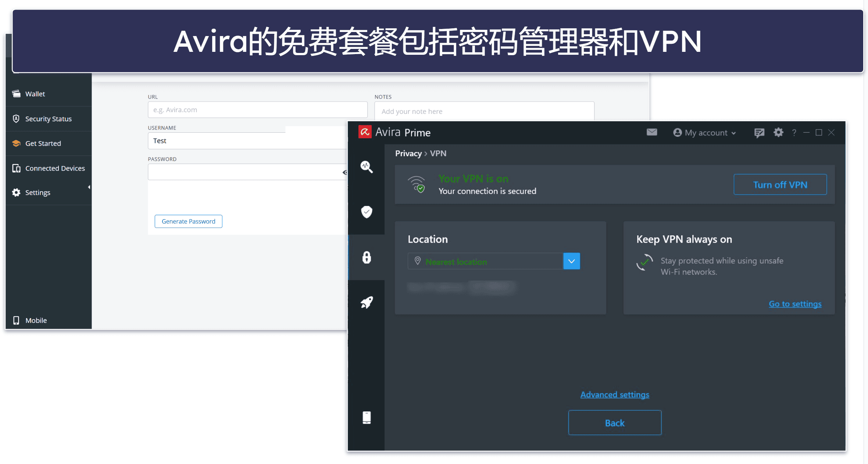Click the VPN wifi shield status icon
The width and height of the screenshot is (868, 464).
[417, 184]
